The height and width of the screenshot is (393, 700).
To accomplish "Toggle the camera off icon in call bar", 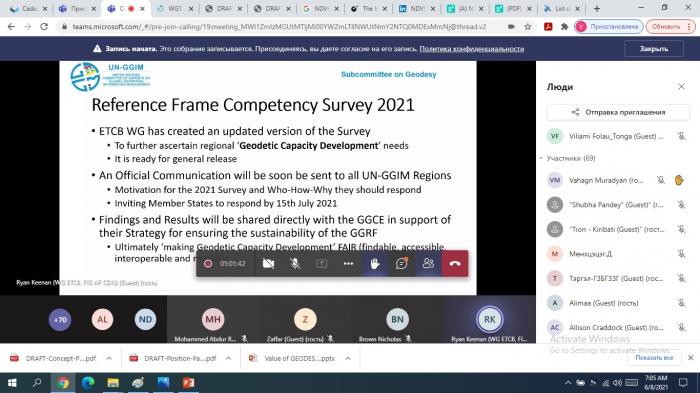I will pyautogui.click(x=268, y=263).
